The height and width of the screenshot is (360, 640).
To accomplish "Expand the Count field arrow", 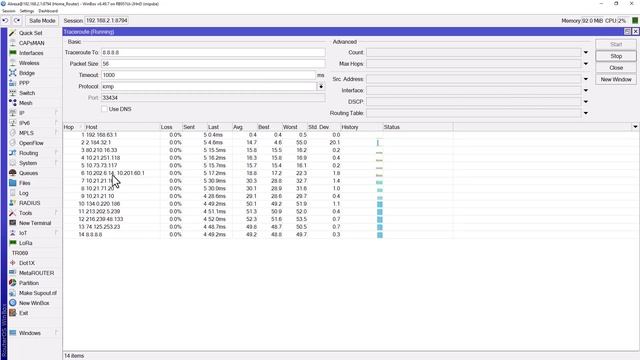I will 586,53.
